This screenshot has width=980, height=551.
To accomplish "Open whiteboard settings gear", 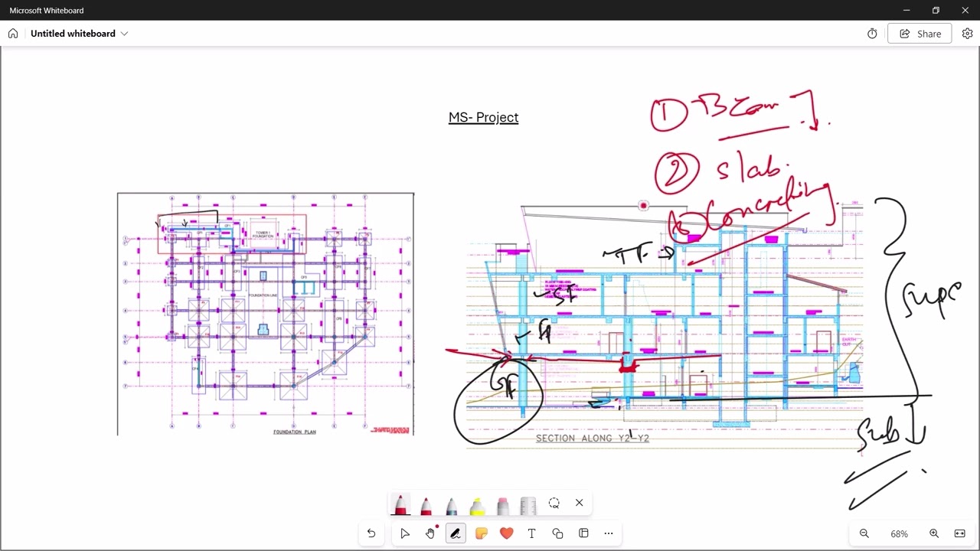I will [967, 34].
